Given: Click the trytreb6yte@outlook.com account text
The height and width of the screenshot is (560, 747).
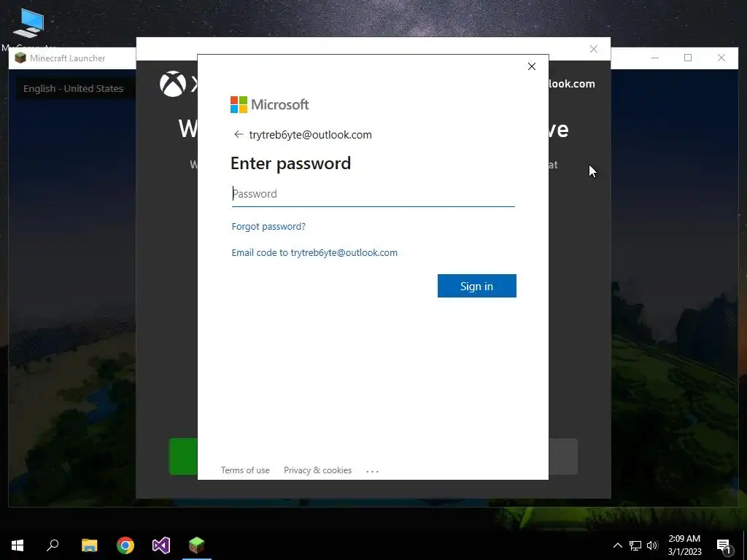Looking at the screenshot, I should [311, 135].
